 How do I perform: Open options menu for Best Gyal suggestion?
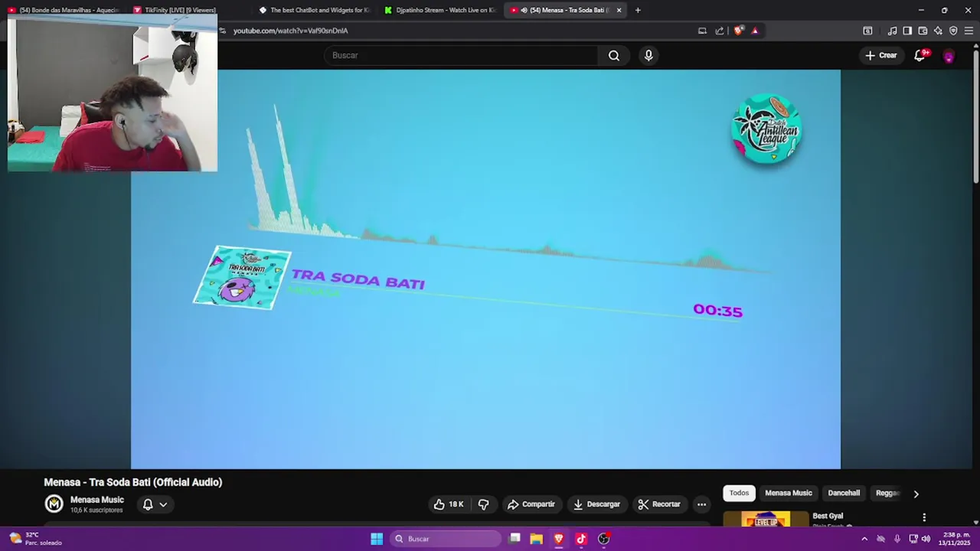[x=924, y=518]
